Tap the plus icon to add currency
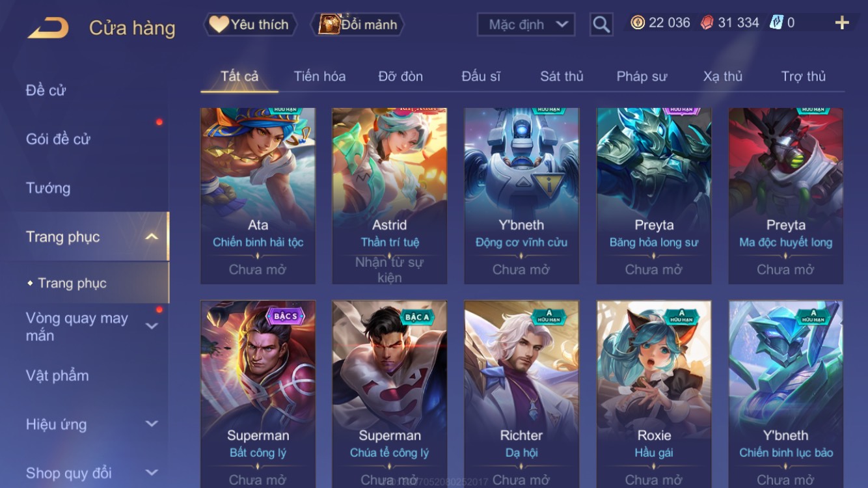868x488 pixels. tap(842, 23)
